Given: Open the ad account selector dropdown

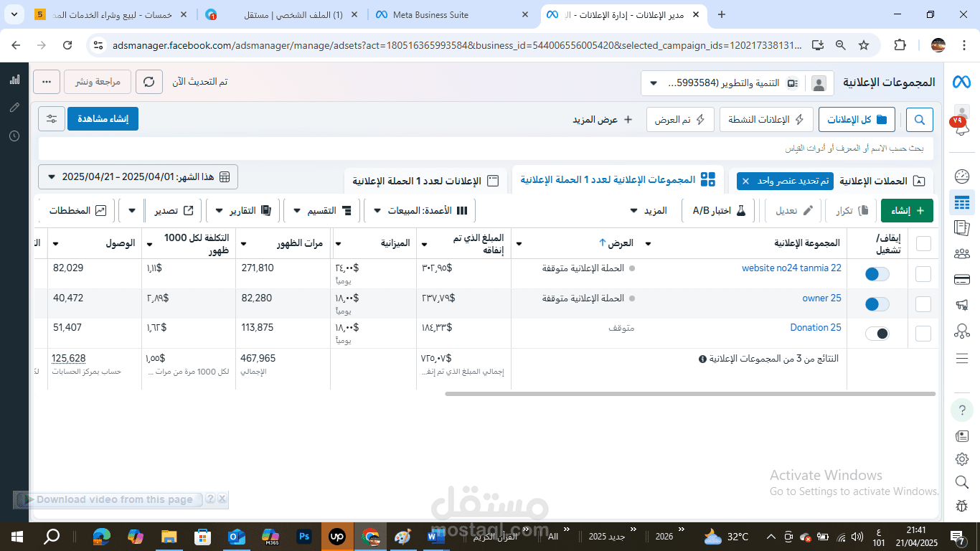Looking at the screenshot, I should point(737,83).
